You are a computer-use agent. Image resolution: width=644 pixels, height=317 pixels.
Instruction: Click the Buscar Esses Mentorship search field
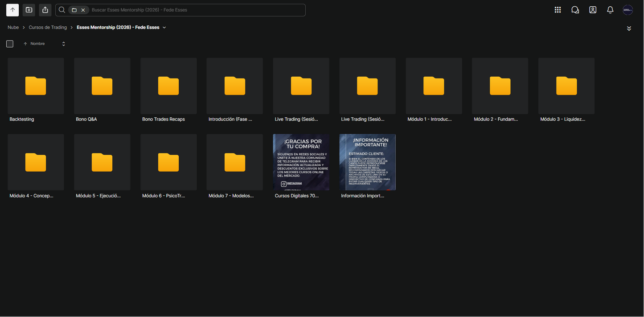point(196,10)
